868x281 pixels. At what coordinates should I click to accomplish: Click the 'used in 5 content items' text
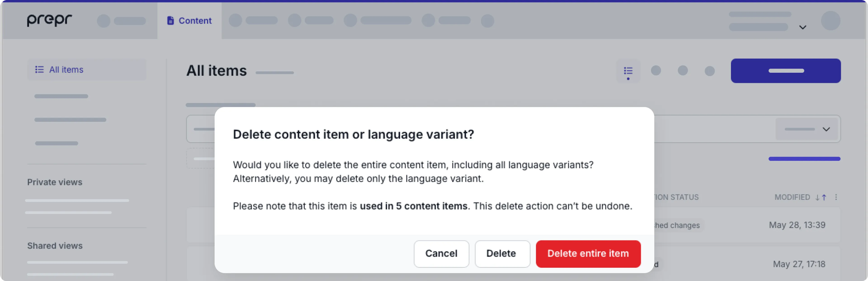click(413, 206)
